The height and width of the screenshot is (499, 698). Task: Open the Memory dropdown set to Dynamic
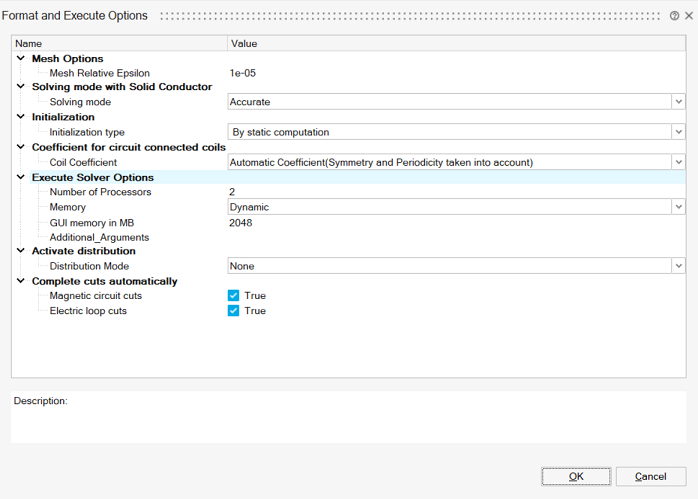(x=678, y=207)
